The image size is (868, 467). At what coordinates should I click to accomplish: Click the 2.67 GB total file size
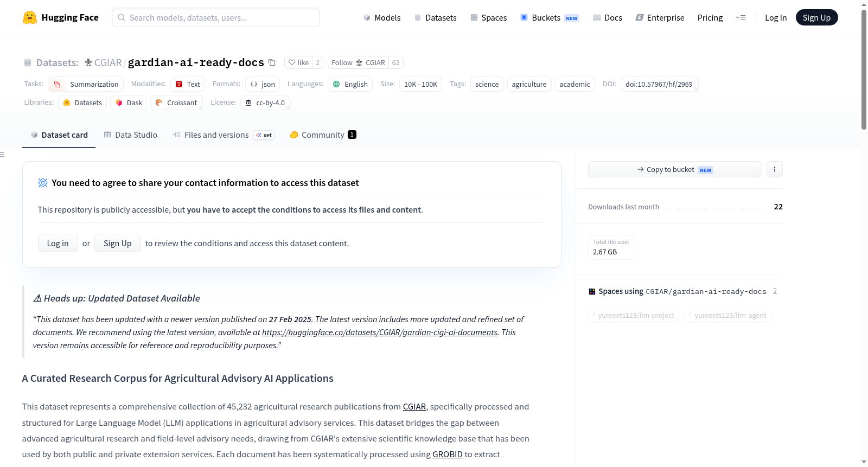point(605,252)
